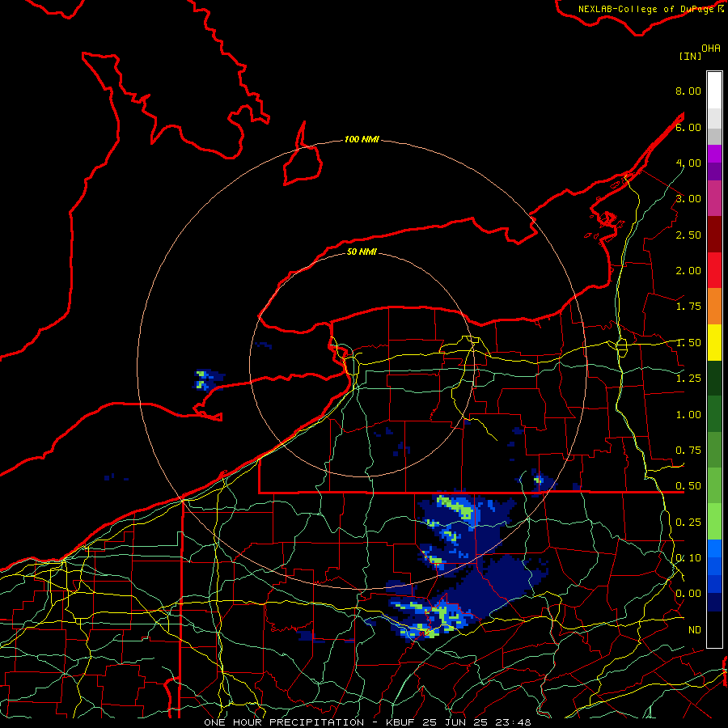
Task: Pick the yellow swatch in the color scale
Action: point(714,343)
